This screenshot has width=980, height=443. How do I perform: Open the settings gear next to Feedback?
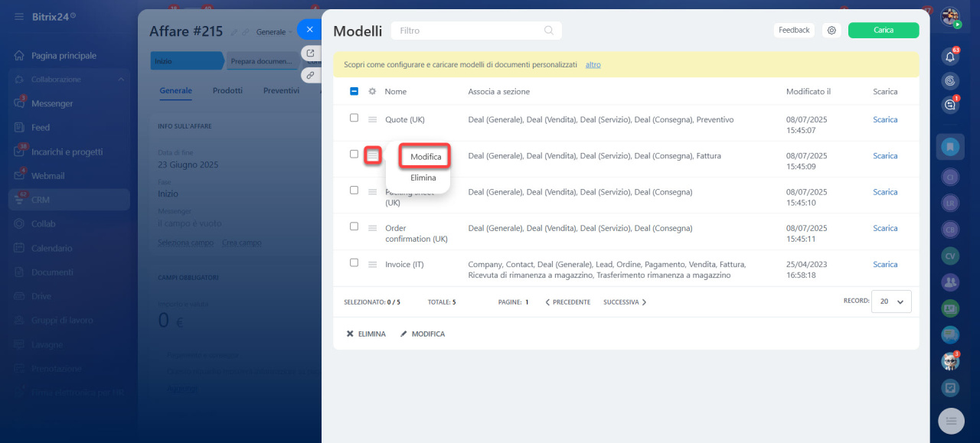(831, 31)
